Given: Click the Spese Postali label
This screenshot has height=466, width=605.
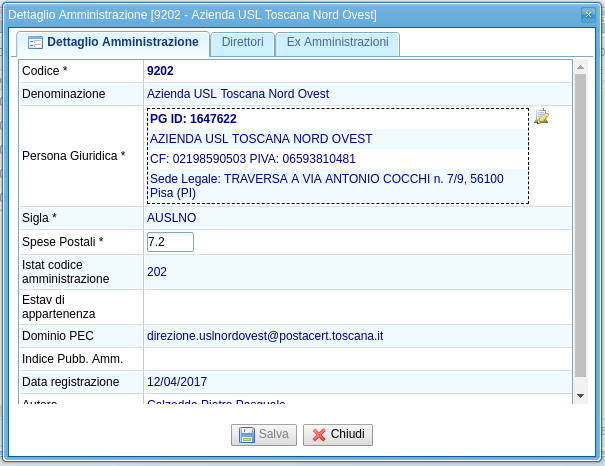Looking at the screenshot, I should click(63, 242).
